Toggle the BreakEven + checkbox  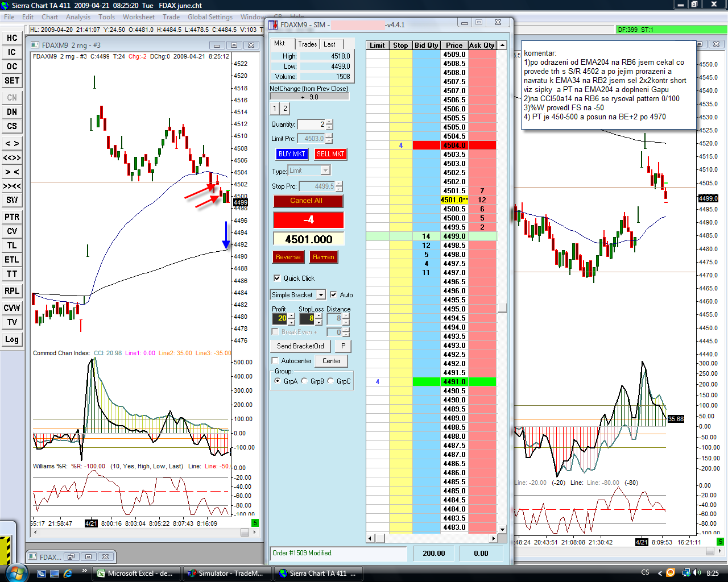(275, 332)
